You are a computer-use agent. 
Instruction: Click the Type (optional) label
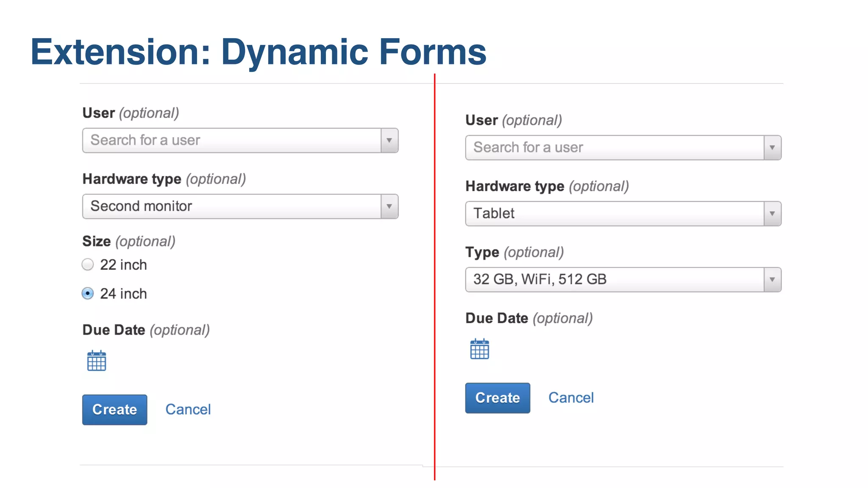pos(515,252)
